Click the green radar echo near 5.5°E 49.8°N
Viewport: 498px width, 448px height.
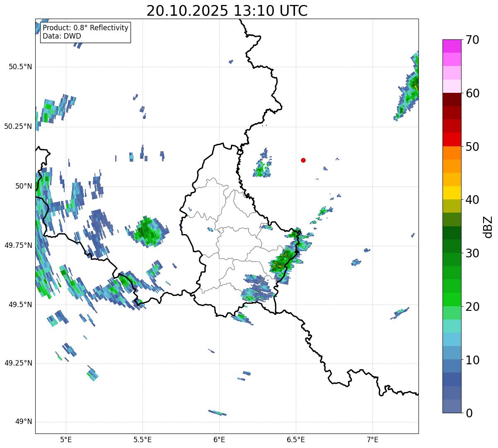pyautogui.click(x=148, y=232)
